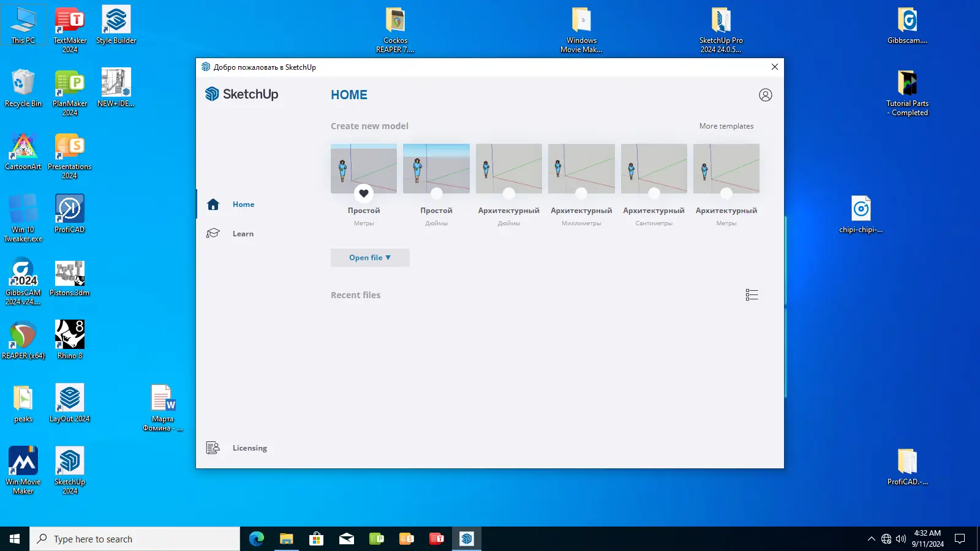Click the SketchUp logo in welcome window
The height and width of the screenshot is (551, 980).
(x=242, y=94)
